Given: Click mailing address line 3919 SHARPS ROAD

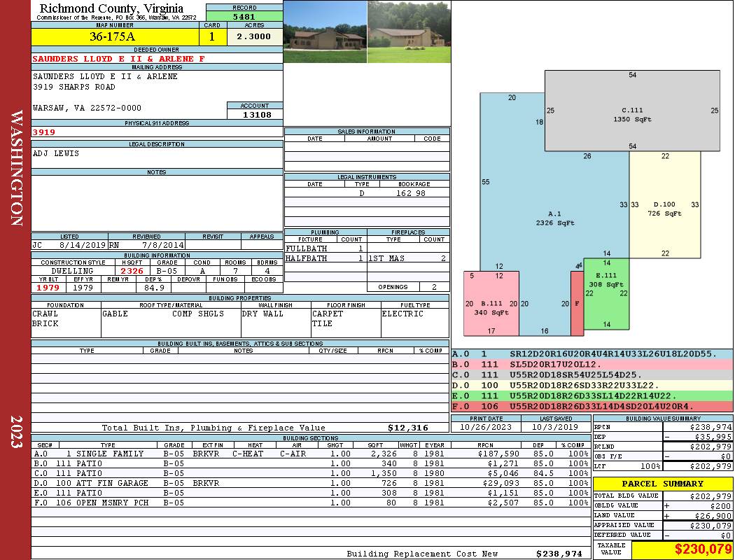Looking at the screenshot, I should pyautogui.click(x=73, y=87).
